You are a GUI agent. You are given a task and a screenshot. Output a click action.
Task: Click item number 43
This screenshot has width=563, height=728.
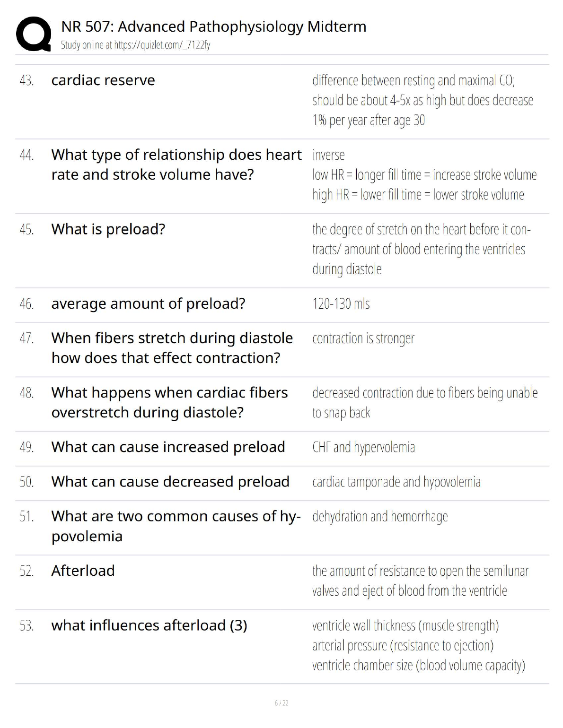point(26,81)
